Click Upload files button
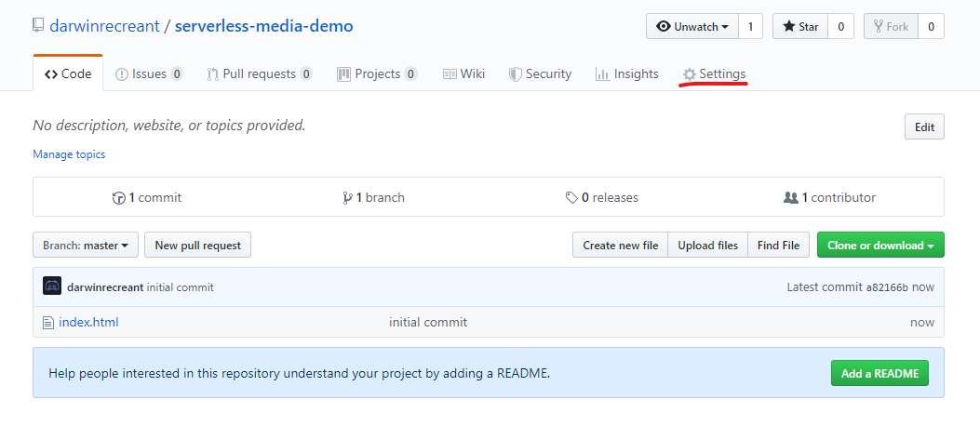This screenshot has height=426, width=980. [708, 245]
